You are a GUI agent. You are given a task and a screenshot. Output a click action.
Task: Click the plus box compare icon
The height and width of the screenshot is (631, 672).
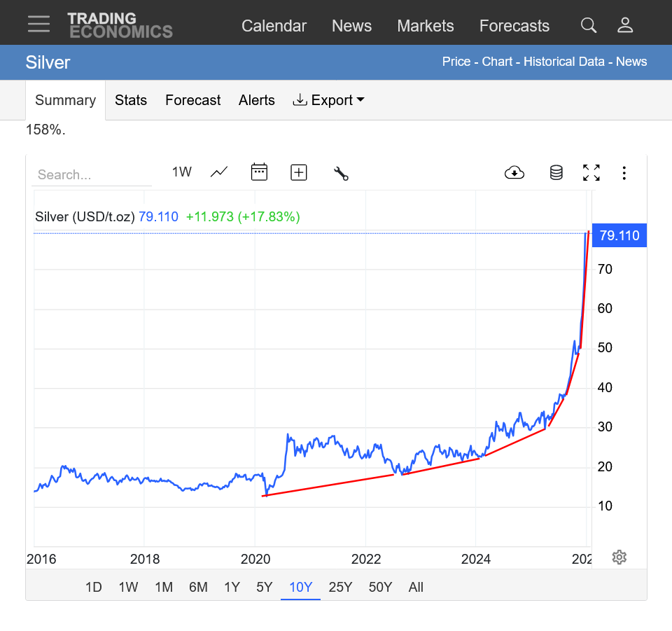point(299,172)
